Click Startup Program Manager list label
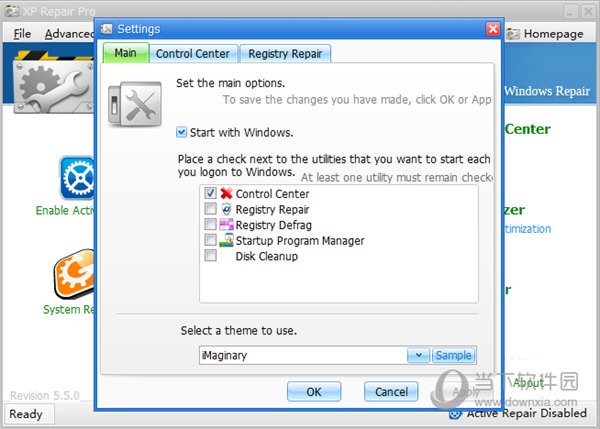 (300, 241)
